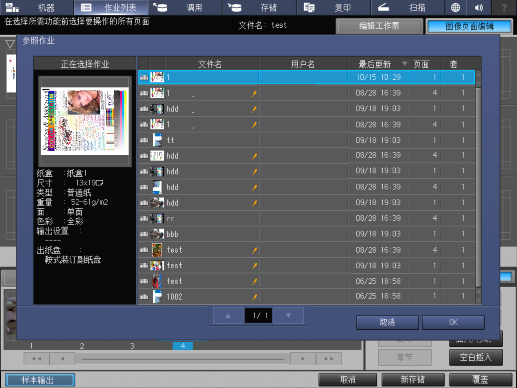This screenshot has height=388, width=517.
Task: Switch to the 作业列表 job list tab
Action: pos(111,7)
